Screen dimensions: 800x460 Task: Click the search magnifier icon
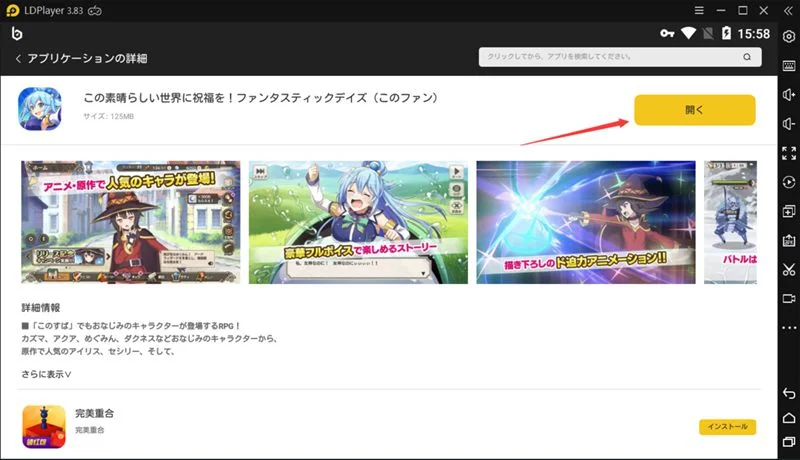(747, 57)
